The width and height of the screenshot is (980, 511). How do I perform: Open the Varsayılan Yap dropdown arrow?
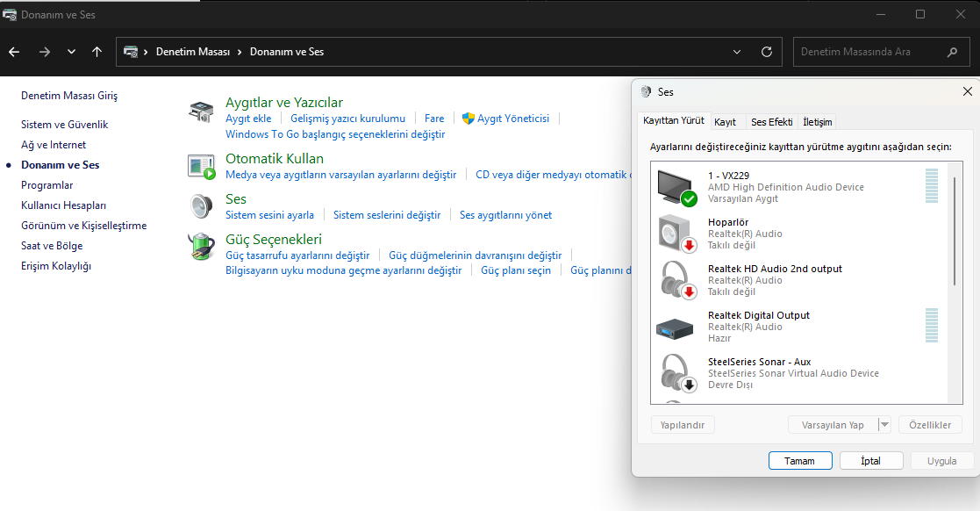(884, 425)
